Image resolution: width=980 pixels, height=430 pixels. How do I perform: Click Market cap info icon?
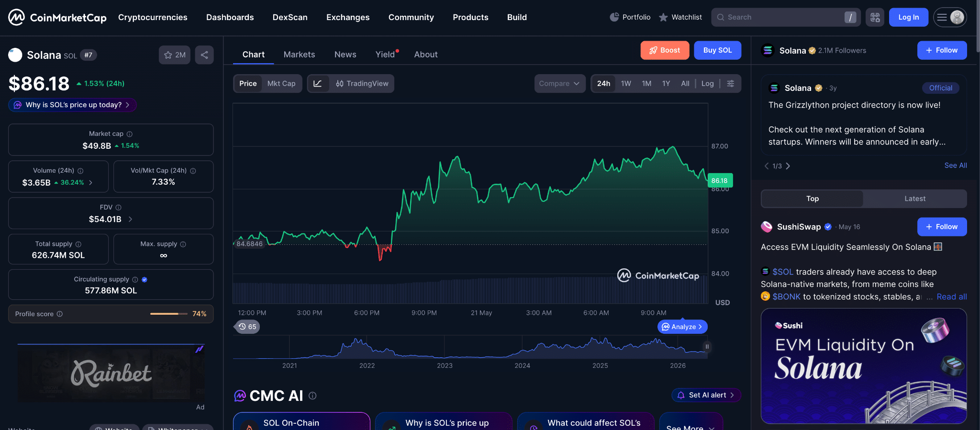point(130,134)
